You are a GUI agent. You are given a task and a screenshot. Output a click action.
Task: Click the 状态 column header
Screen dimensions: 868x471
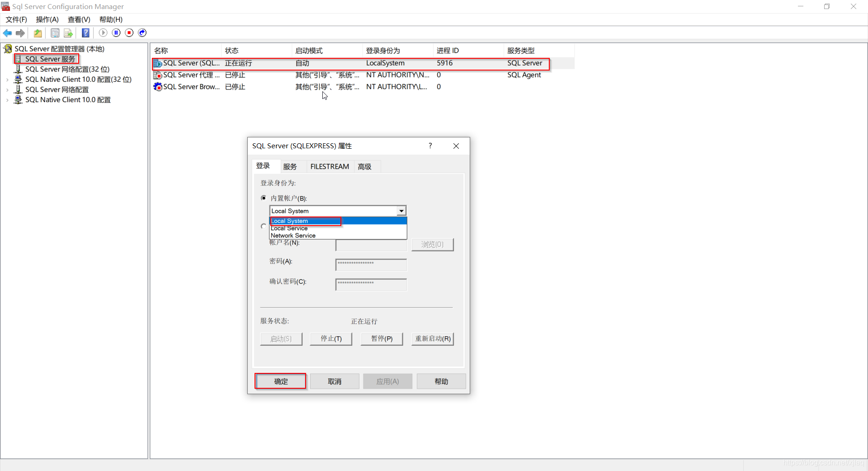[257, 51]
